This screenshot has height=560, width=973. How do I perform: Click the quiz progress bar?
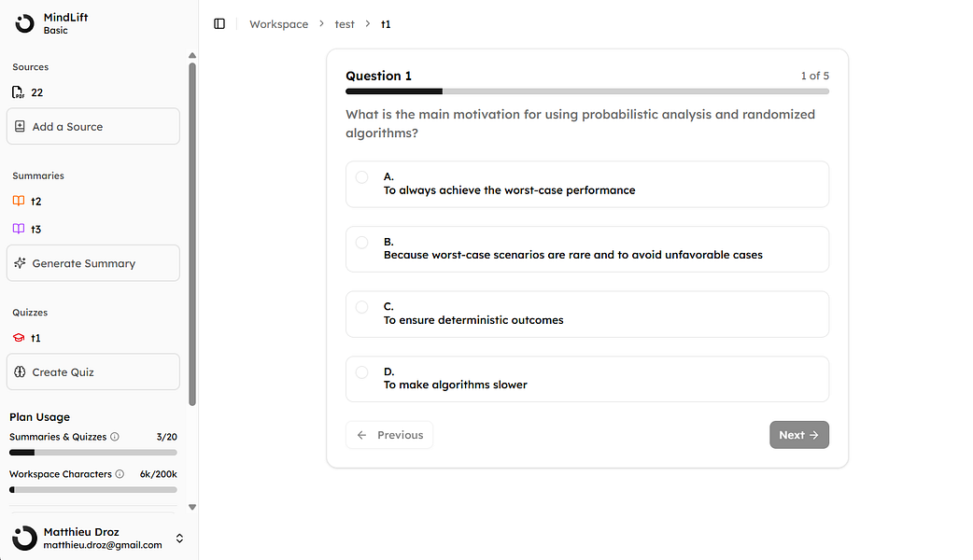586,91
